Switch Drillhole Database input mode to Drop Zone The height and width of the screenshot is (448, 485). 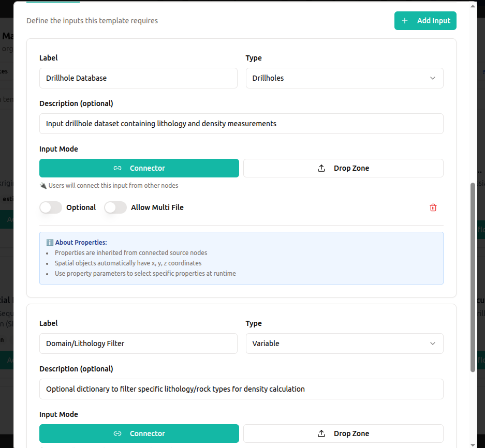343,168
